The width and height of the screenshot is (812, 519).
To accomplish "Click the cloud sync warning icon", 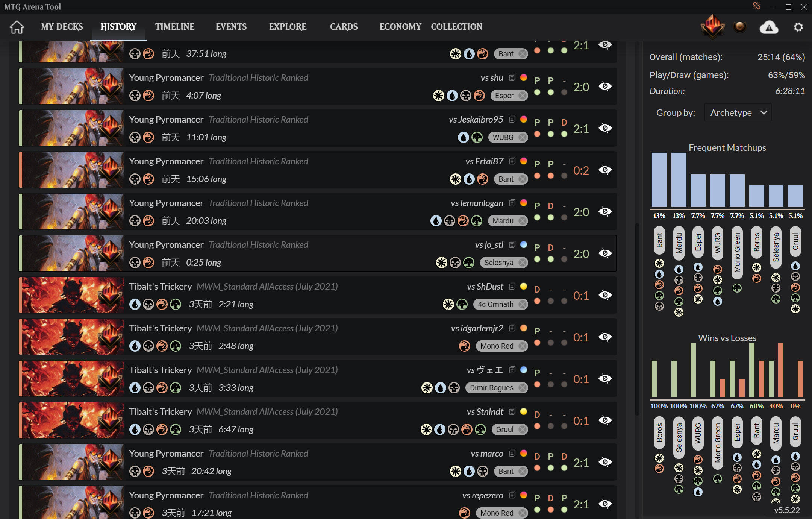I will (x=769, y=27).
